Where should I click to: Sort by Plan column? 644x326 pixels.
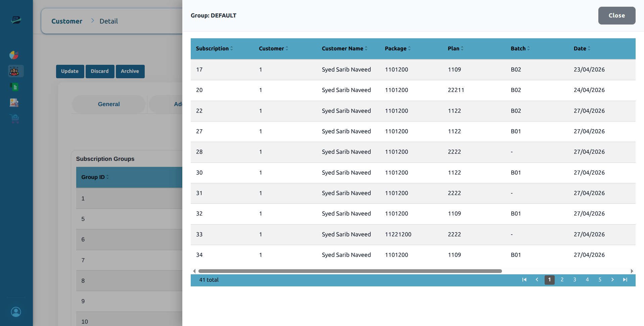tap(455, 49)
